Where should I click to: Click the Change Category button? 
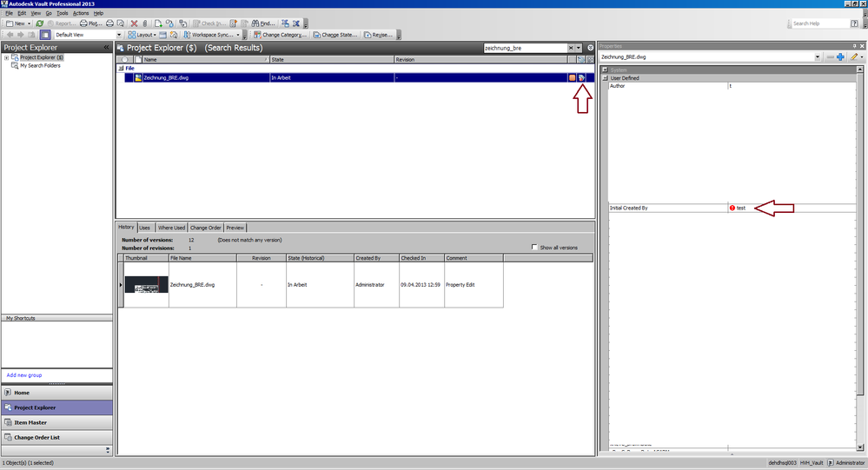pyautogui.click(x=280, y=35)
